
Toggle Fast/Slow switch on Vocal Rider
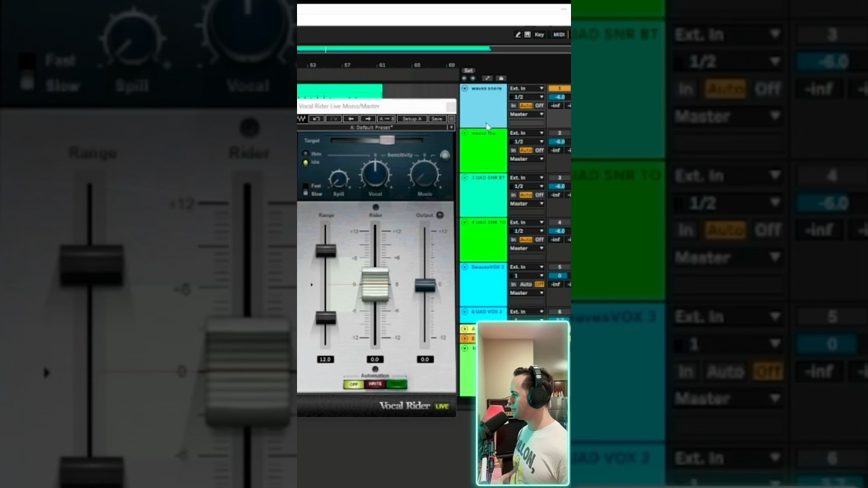306,190
